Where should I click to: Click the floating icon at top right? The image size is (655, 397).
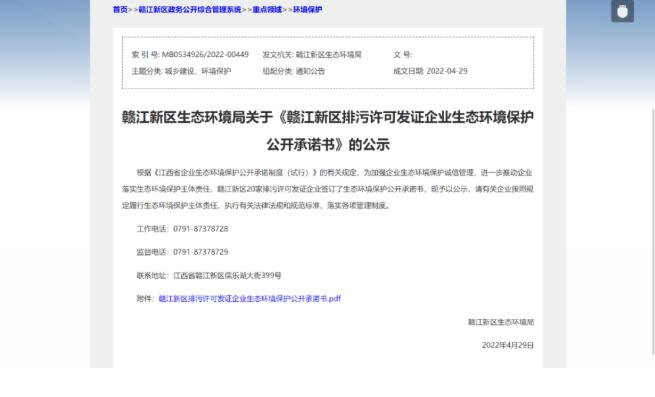[622, 11]
